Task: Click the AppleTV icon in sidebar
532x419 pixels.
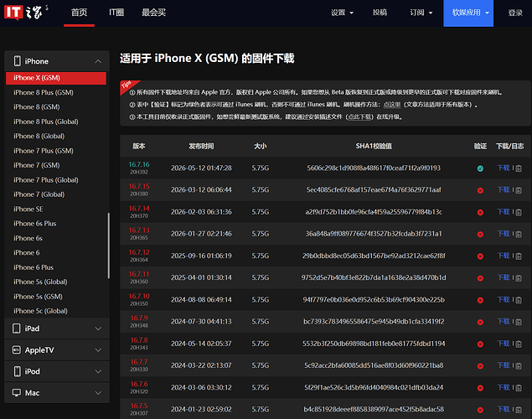Action: point(16,349)
